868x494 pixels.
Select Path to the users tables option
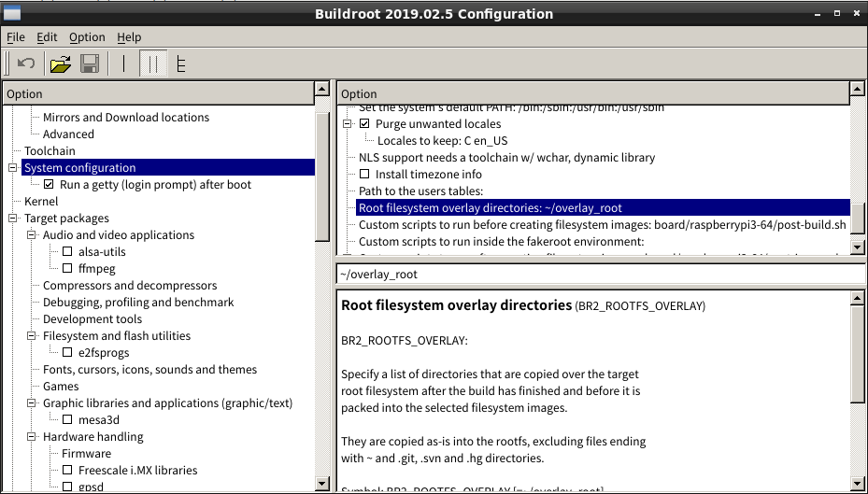pyautogui.click(x=421, y=191)
